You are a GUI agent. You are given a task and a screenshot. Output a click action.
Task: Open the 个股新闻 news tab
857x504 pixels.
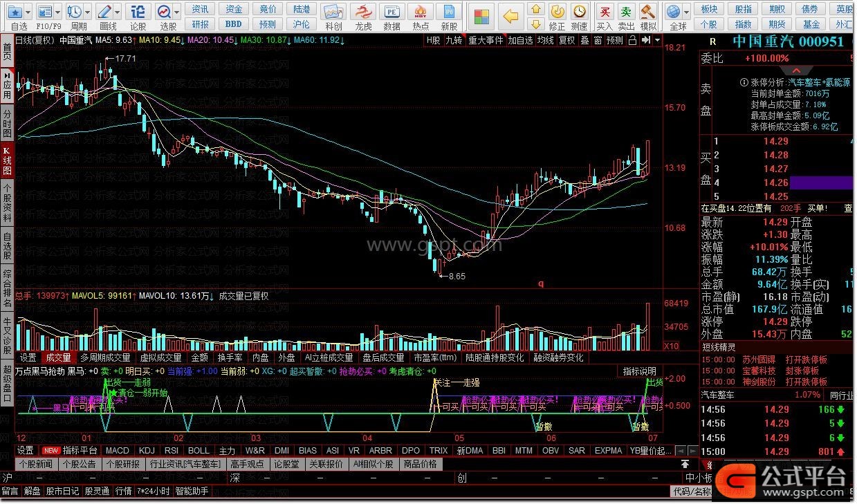(x=35, y=464)
